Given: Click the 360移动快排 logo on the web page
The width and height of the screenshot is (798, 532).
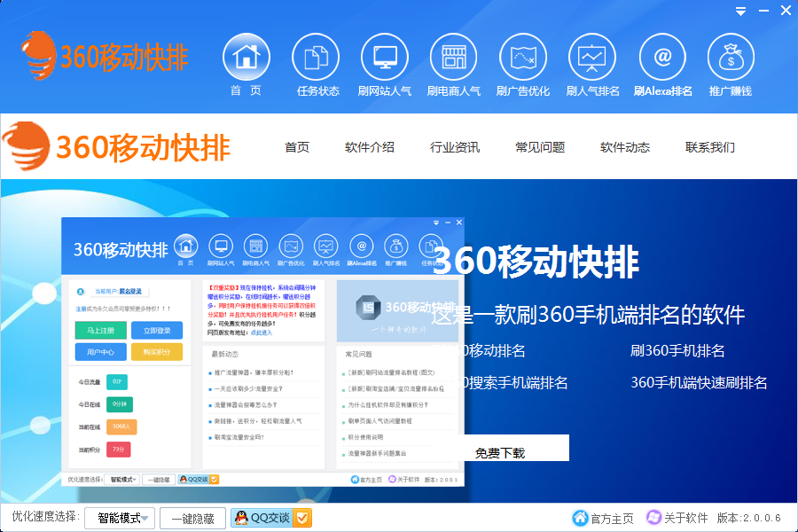Looking at the screenshot, I should coord(116,146).
